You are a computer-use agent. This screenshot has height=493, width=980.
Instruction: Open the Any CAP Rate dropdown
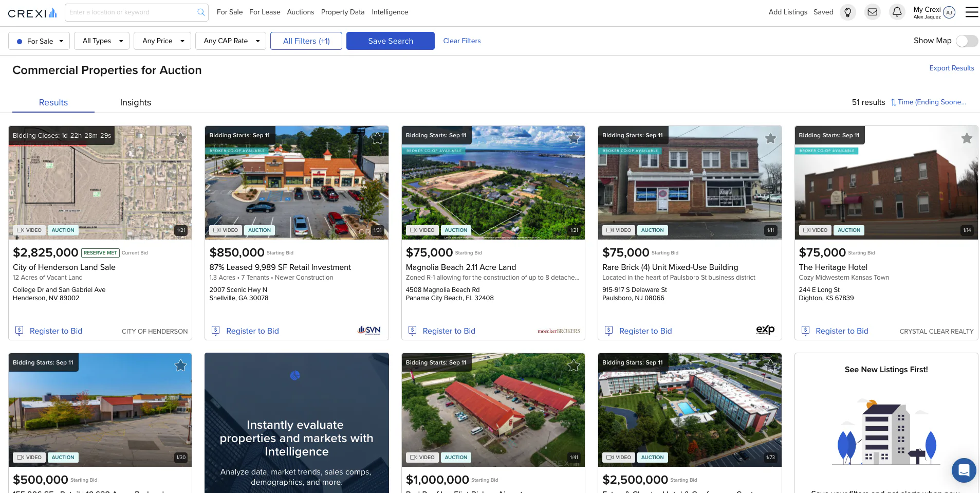coord(231,41)
